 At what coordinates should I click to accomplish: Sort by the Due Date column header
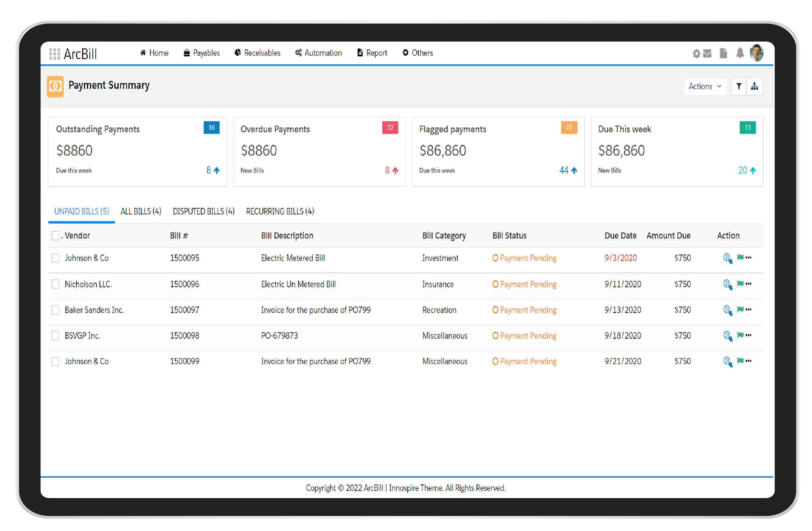pyautogui.click(x=620, y=236)
